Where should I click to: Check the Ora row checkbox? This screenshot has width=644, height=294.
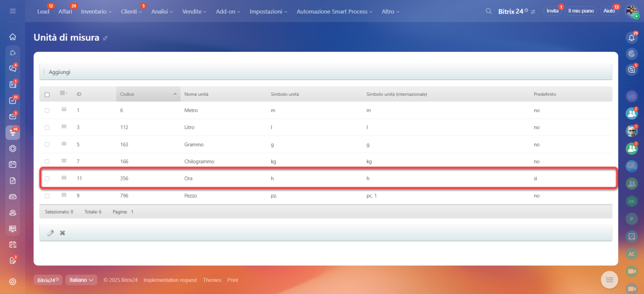[47, 178]
